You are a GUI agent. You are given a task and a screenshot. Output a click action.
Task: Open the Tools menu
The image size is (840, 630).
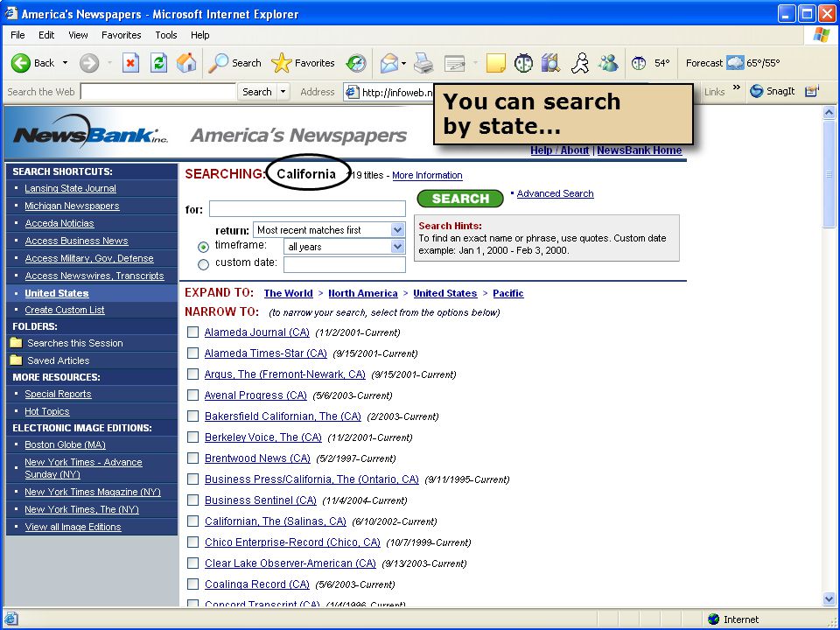click(166, 35)
